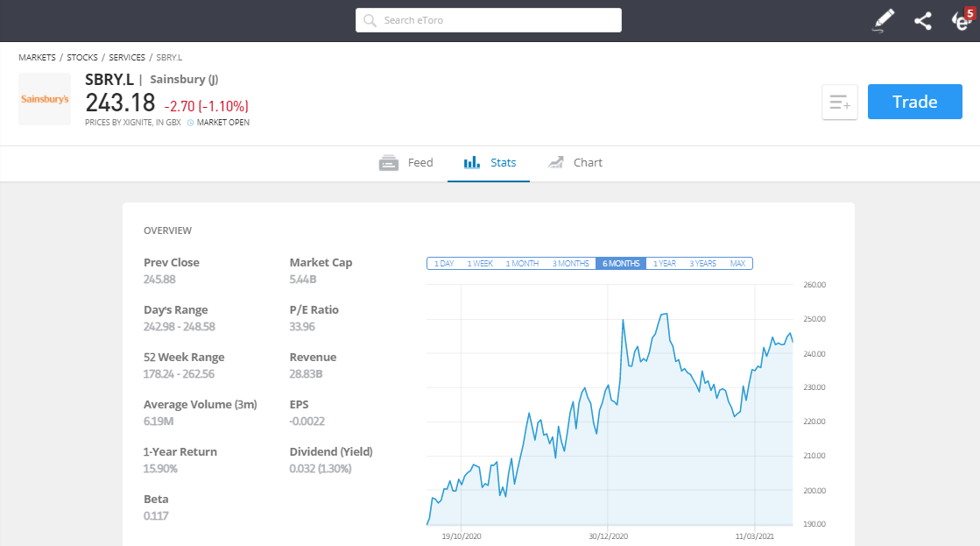Image resolution: width=980 pixels, height=546 pixels.
Task: Go to STOCKS breadcrumb
Action: (x=81, y=57)
